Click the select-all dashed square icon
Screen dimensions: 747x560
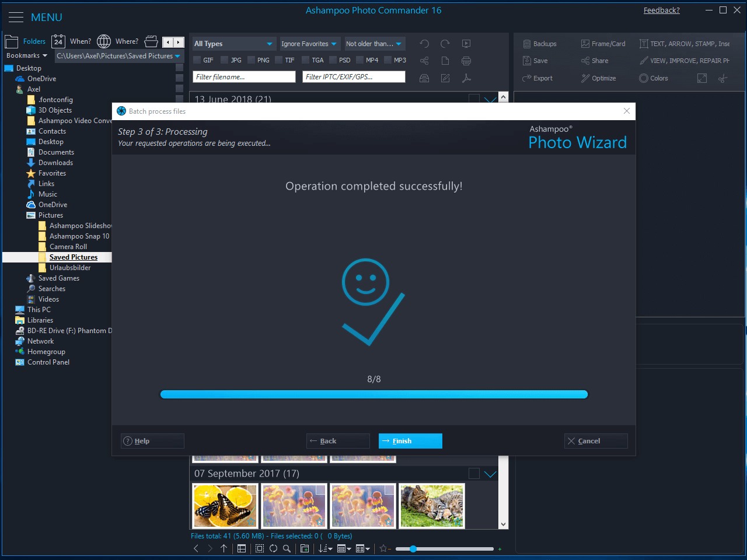click(260, 548)
